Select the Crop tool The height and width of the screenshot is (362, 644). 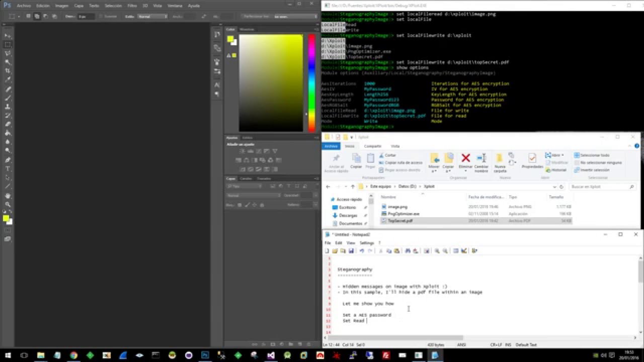8,71
